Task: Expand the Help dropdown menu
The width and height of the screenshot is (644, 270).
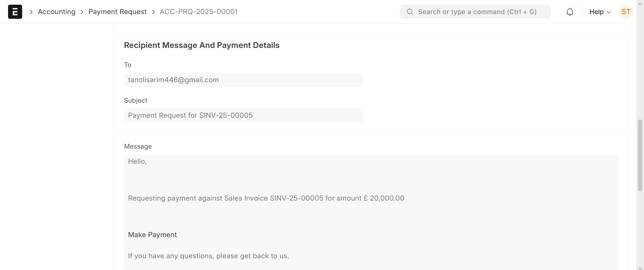Action: click(x=600, y=12)
